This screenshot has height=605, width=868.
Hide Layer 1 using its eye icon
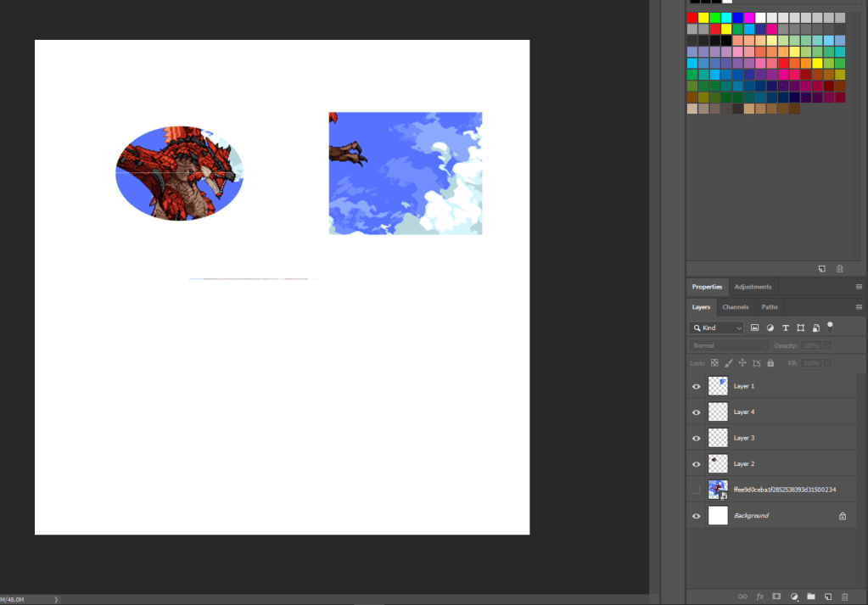pos(697,386)
